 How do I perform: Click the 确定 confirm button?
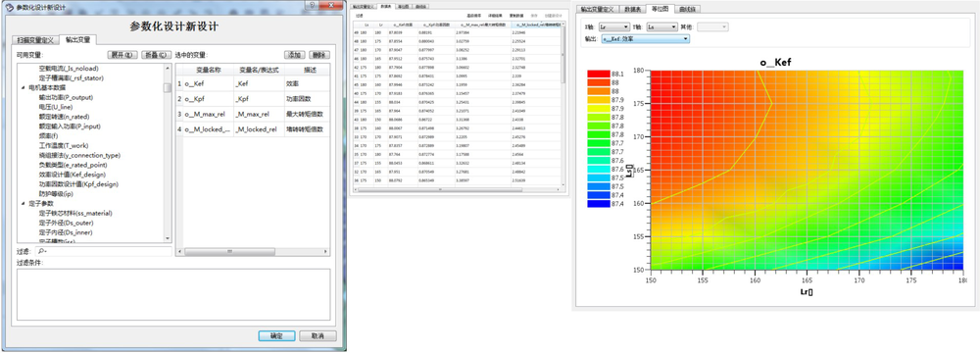pos(276,336)
